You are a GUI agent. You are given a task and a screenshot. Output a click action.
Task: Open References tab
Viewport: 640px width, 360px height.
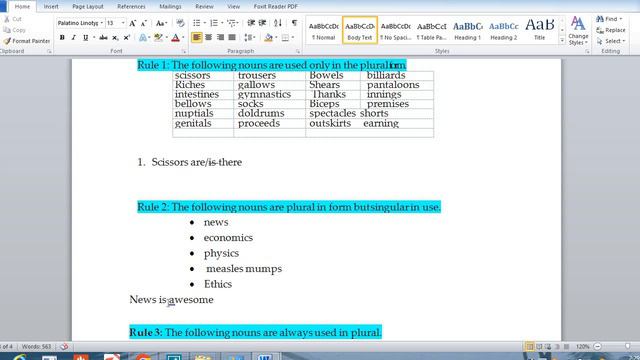point(131,7)
